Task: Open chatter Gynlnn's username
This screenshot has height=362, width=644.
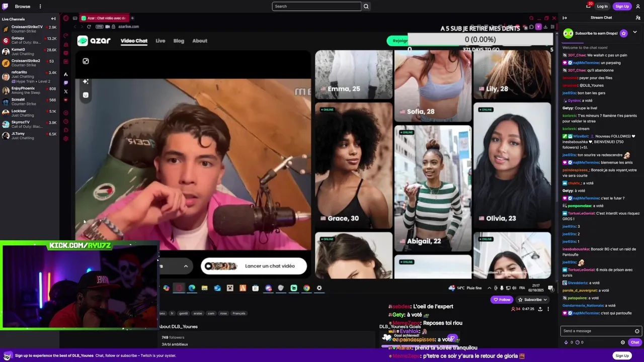Action: [x=574, y=101]
